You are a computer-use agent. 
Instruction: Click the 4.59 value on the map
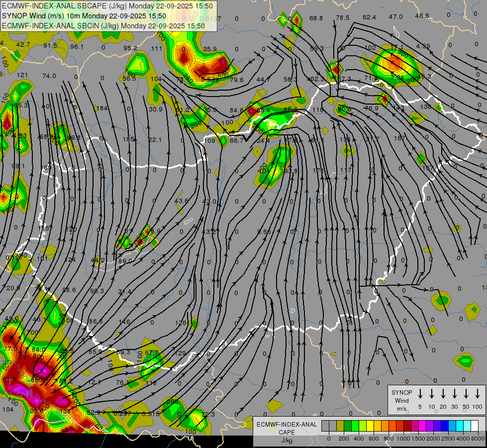click(x=423, y=46)
